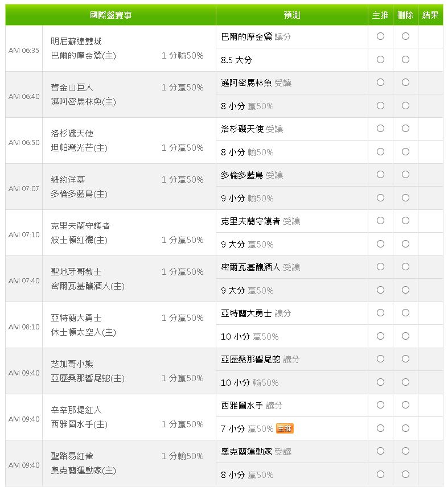This screenshot has width=448, height=491.
Task: Select 主推 radio for 7 小分 row
Action: (380, 428)
